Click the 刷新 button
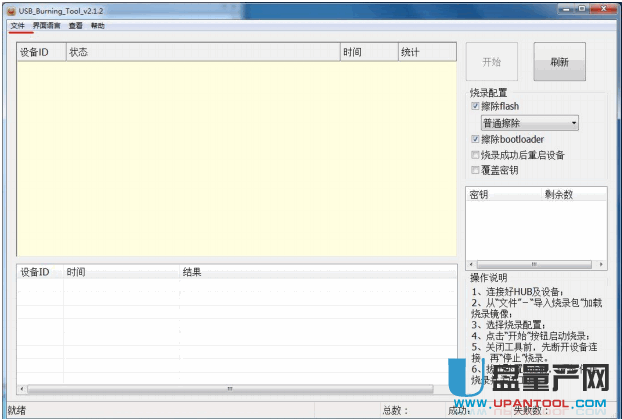Image resolution: width=622 pixels, height=420 pixels. [x=559, y=62]
